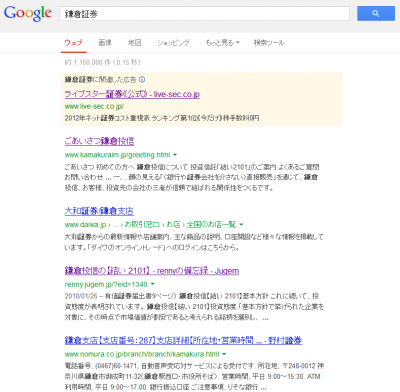
Task: Open the ごあいさつ 鎌倉投信 result
Action: [x=99, y=141]
